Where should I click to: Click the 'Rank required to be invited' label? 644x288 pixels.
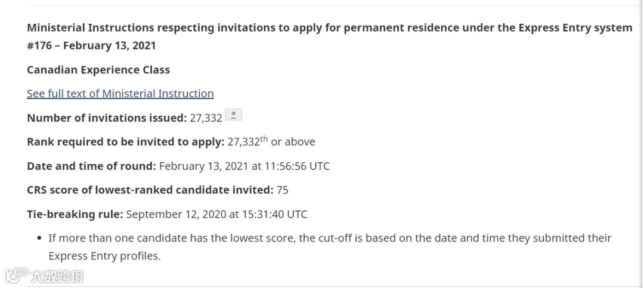tap(126, 142)
